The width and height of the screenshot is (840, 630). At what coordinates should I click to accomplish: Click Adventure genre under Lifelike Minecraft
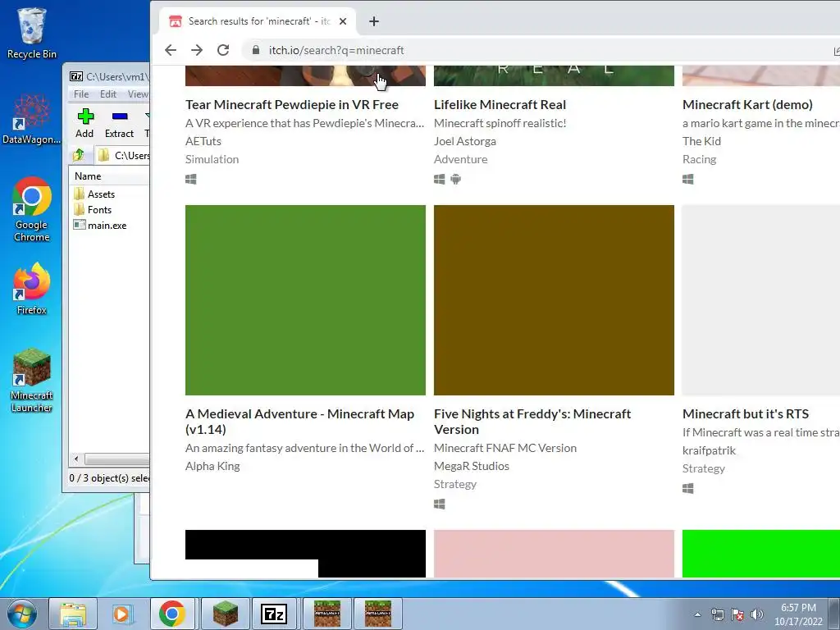461,159
